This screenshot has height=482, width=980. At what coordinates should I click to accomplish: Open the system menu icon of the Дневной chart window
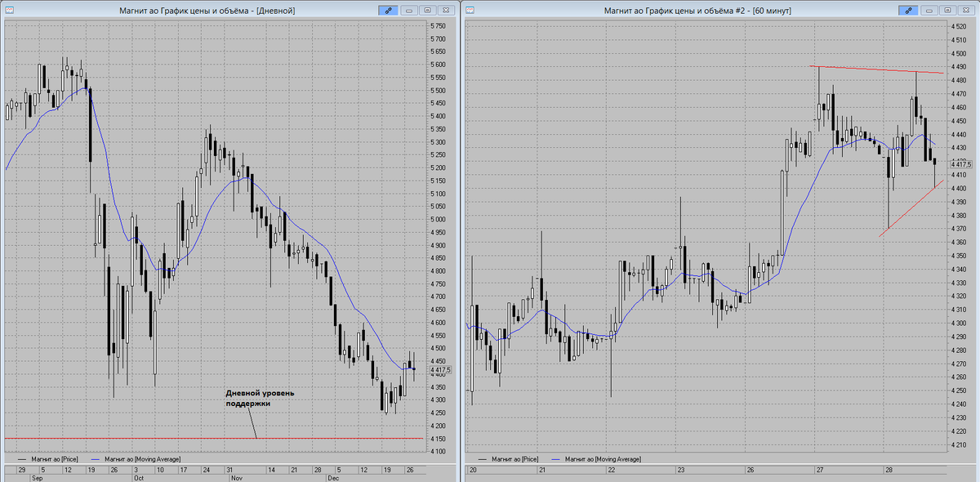(x=11, y=11)
